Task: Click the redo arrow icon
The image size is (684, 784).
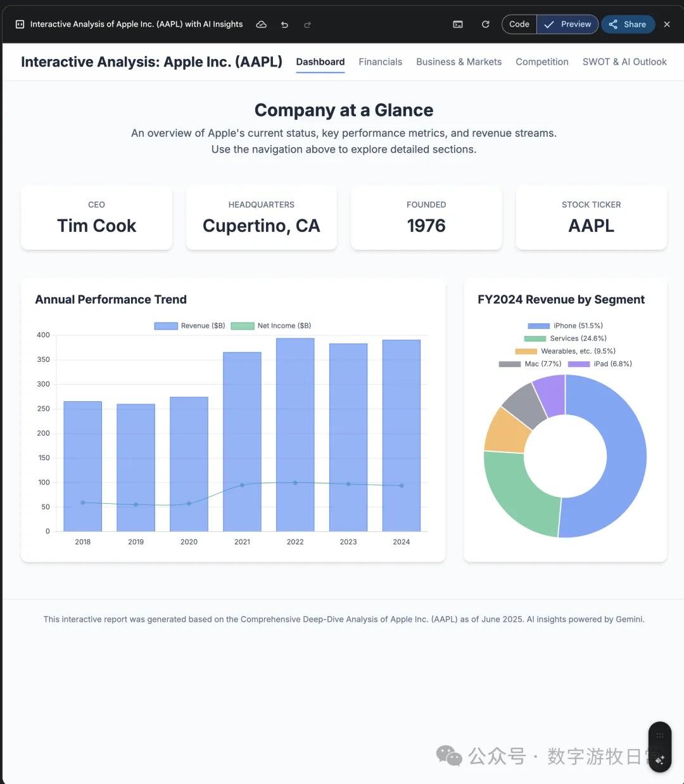Action: (x=308, y=24)
